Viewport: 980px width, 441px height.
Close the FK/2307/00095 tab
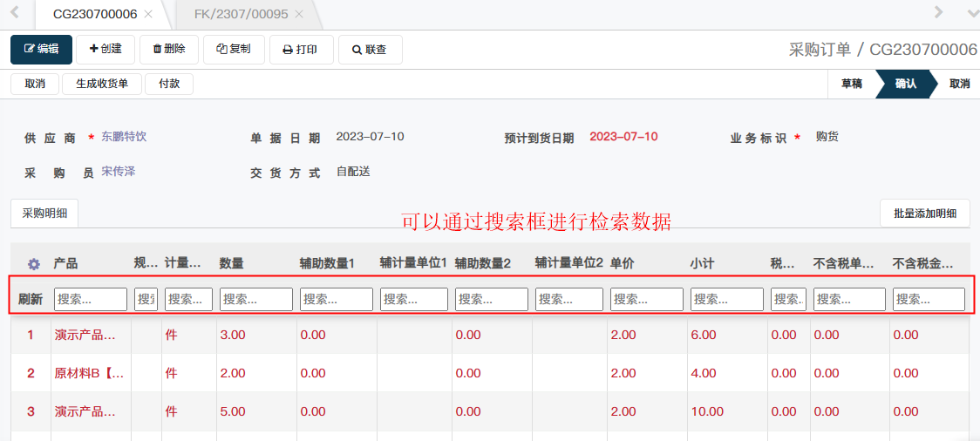click(298, 14)
